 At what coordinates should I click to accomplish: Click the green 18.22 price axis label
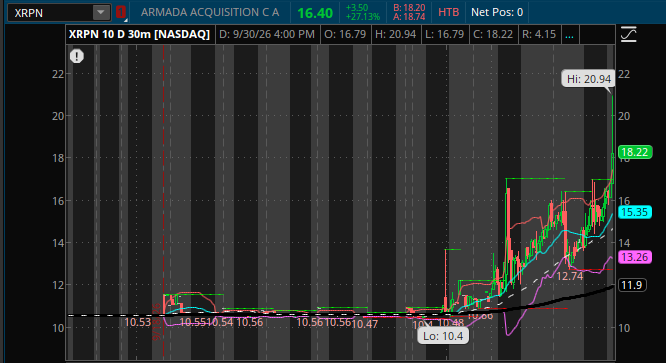tap(635, 152)
